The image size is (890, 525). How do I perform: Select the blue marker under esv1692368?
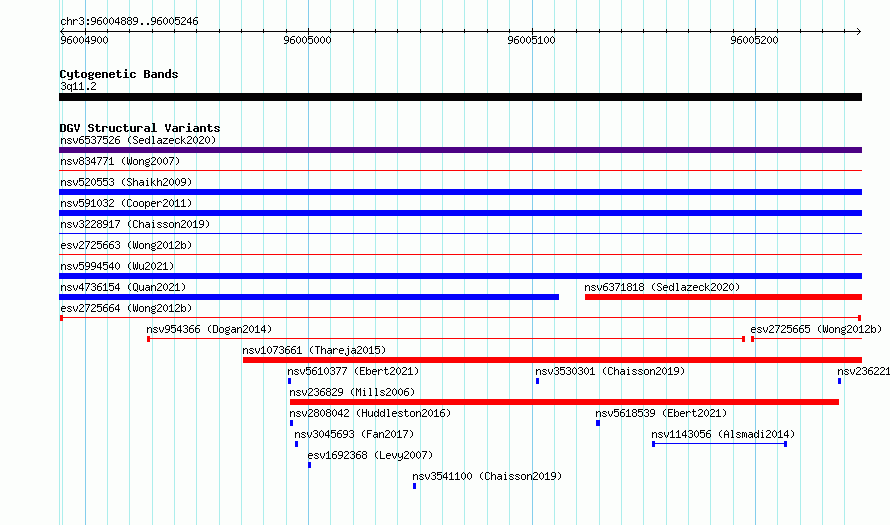(x=309, y=465)
